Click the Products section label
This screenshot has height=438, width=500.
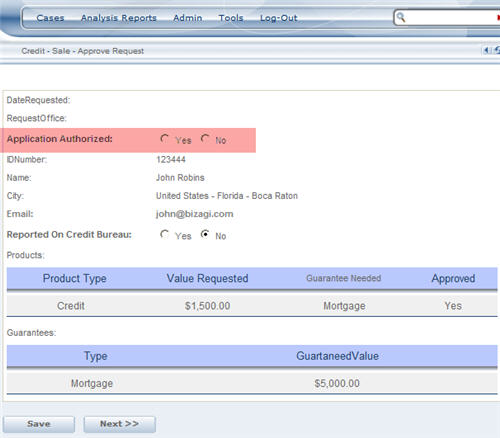26,255
